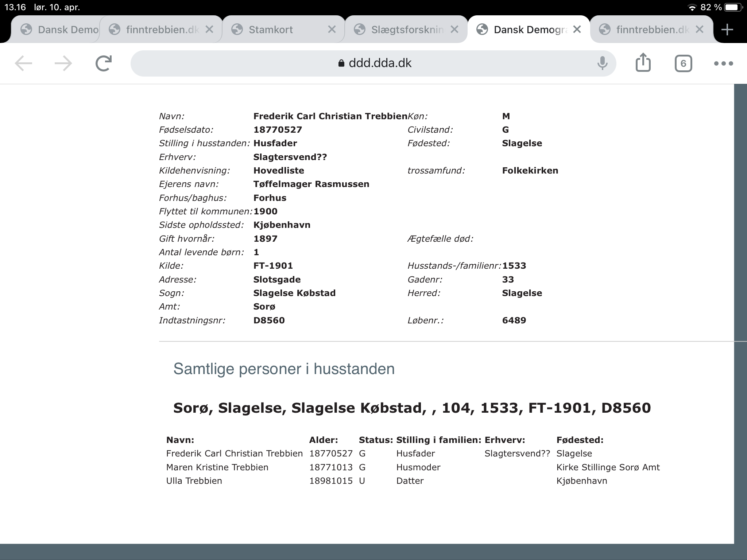Viewport: 747px width, 560px height.
Task: Close the Slægtsforskning tab
Action: coord(454,30)
